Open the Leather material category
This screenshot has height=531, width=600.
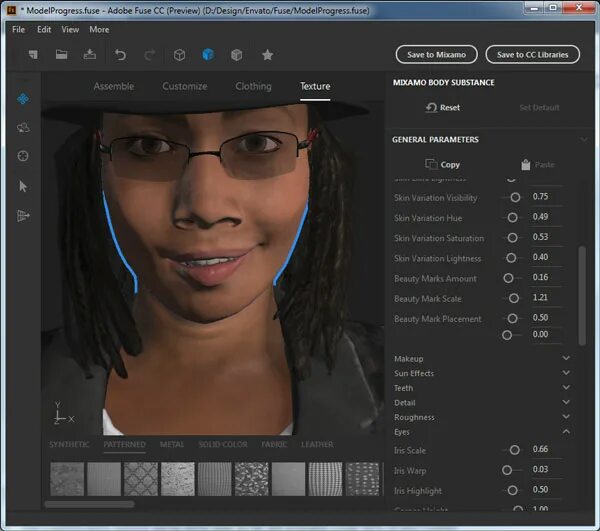(x=317, y=445)
